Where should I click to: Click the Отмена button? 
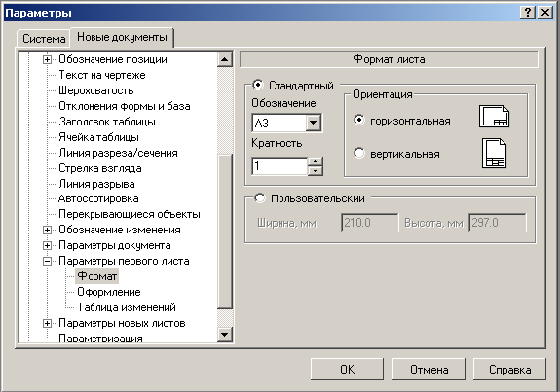tap(429, 370)
